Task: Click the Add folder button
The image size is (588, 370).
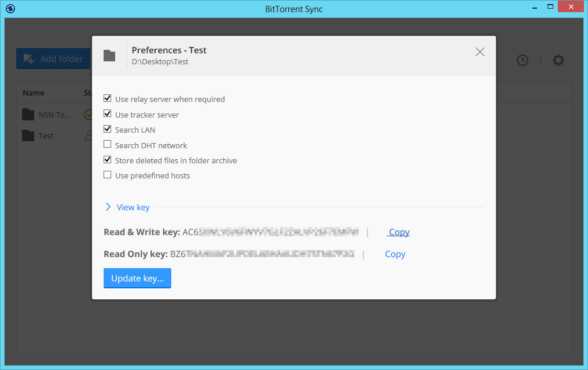Action: pyautogui.click(x=53, y=58)
